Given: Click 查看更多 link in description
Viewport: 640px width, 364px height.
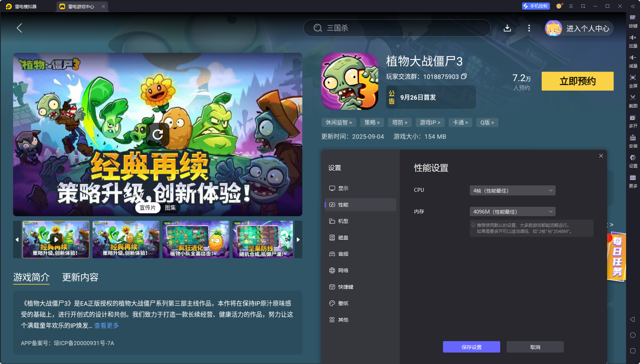Looking at the screenshot, I should coord(107,325).
